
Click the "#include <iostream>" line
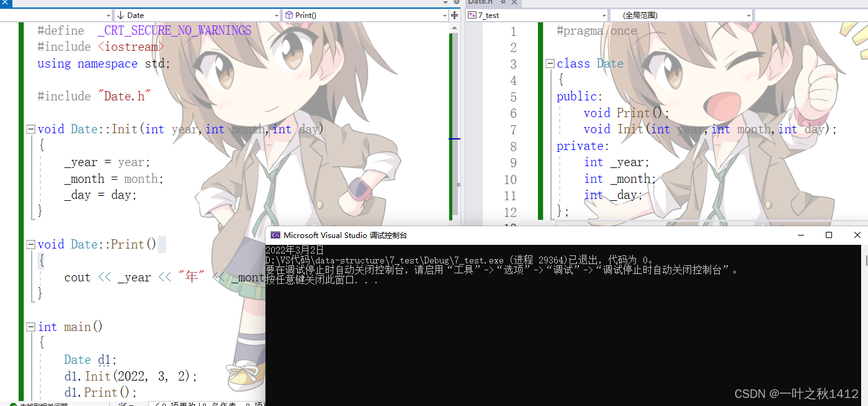[101, 47]
